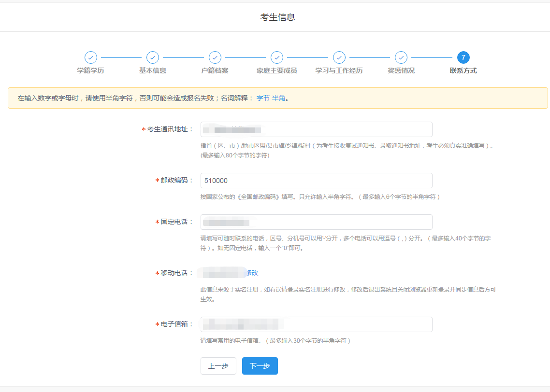
Task: Click the 奖惩情况 step checkmark icon
Action: [401, 57]
